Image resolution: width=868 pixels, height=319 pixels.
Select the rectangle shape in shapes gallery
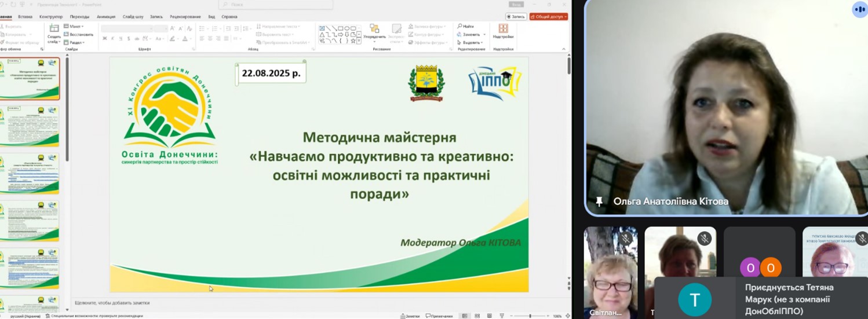pyautogui.click(x=341, y=28)
